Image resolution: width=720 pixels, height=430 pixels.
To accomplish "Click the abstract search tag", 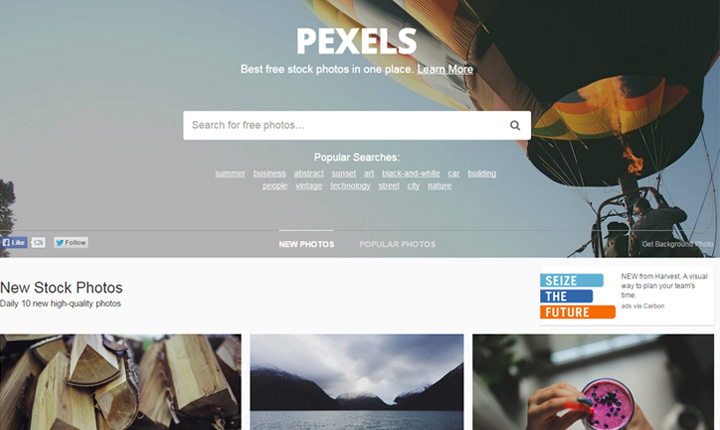I will 309,174.
